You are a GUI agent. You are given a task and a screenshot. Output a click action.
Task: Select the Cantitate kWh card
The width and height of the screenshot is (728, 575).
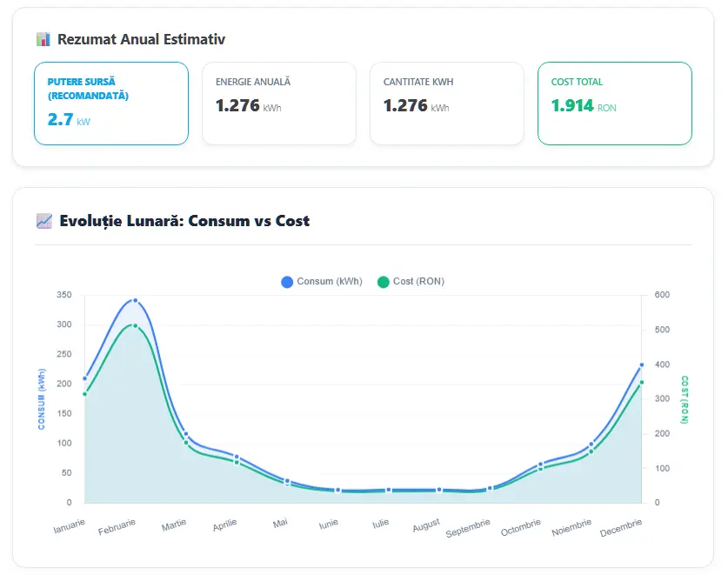pyautogui.click(x=447, y=104)
